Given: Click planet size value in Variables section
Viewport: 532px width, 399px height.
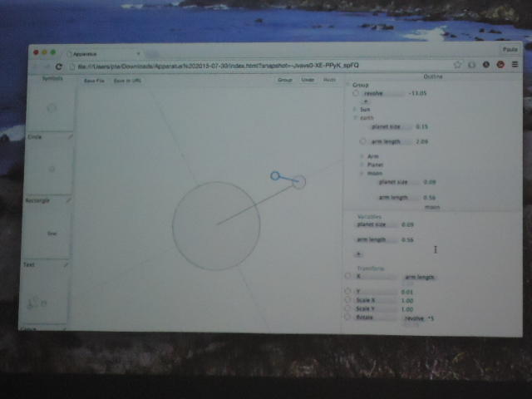Looking at the screenshot, I should pyautogui.click(x=407, y=224).
